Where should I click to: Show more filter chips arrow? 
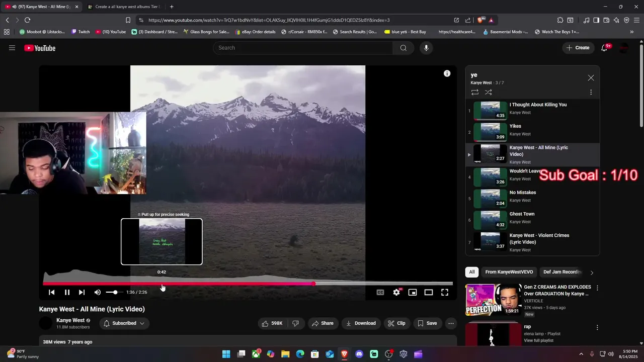point(592,273)
